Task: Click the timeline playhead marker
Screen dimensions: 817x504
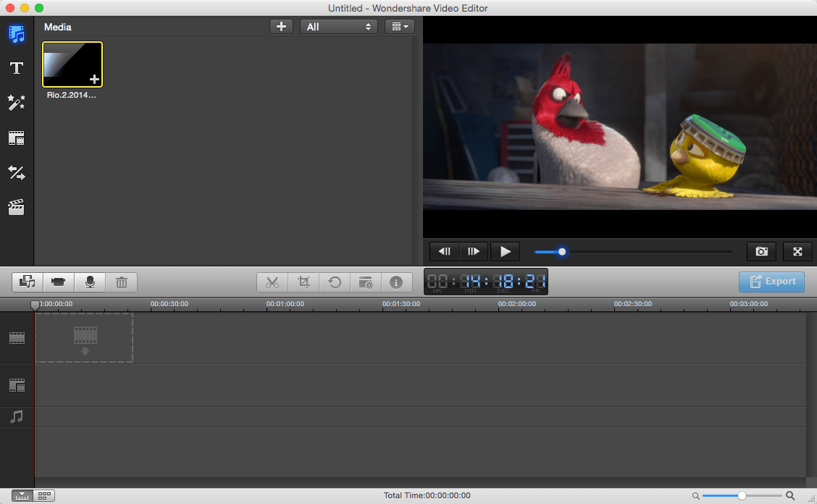Action: pyautogui.click(x=35, y=305)
